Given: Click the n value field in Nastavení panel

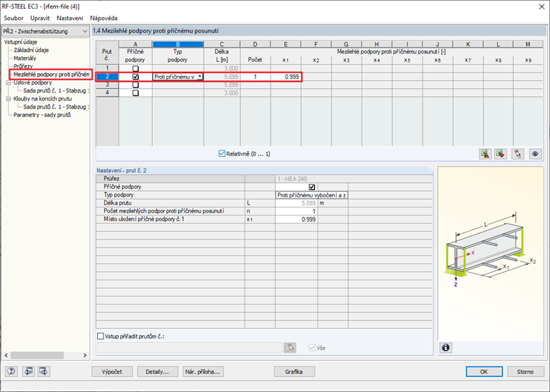Looking at the screenshot, I should coord(297,211).
